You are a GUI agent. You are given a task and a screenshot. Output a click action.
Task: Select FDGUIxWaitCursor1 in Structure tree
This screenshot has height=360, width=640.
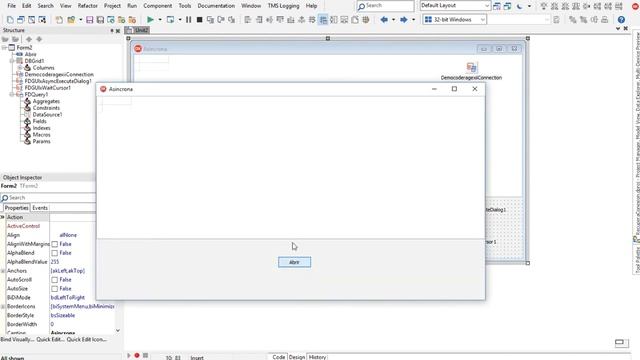(x=47, y=88)
